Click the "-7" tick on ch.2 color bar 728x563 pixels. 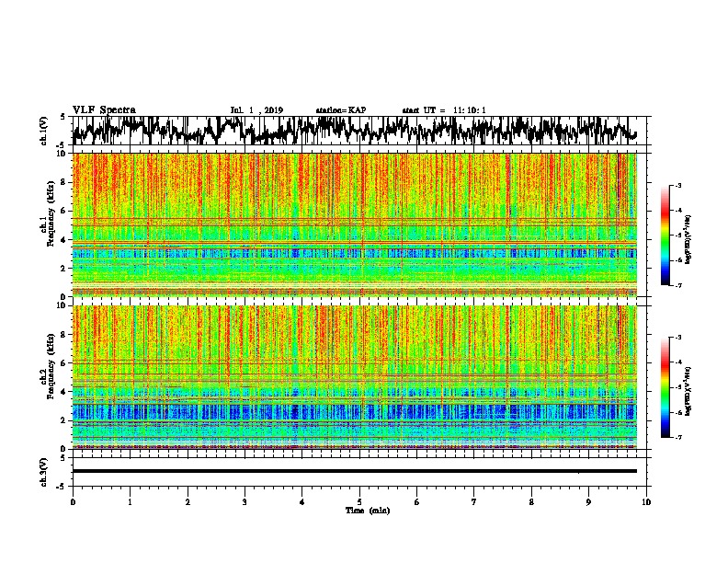click(x=678, y=437)
